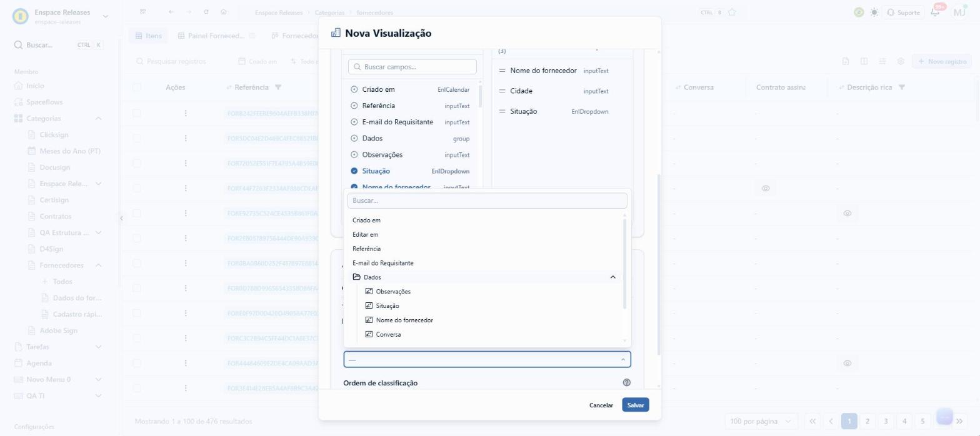This screenshot has width=980, height=436.
Task: Click the dropdown list scrollbar
Action: click(624, 264)
